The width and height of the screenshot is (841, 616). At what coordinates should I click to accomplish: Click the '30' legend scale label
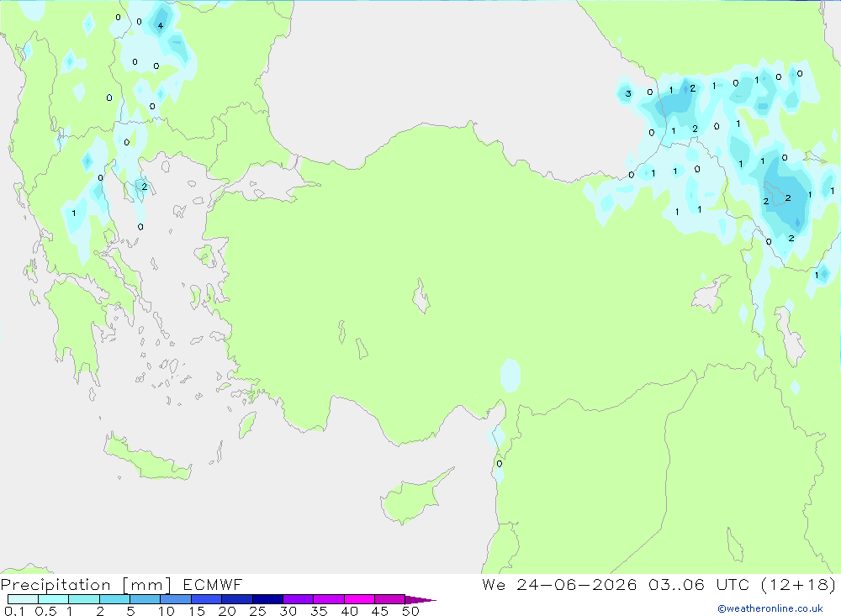pyautogui.click(x=288, y=611)
